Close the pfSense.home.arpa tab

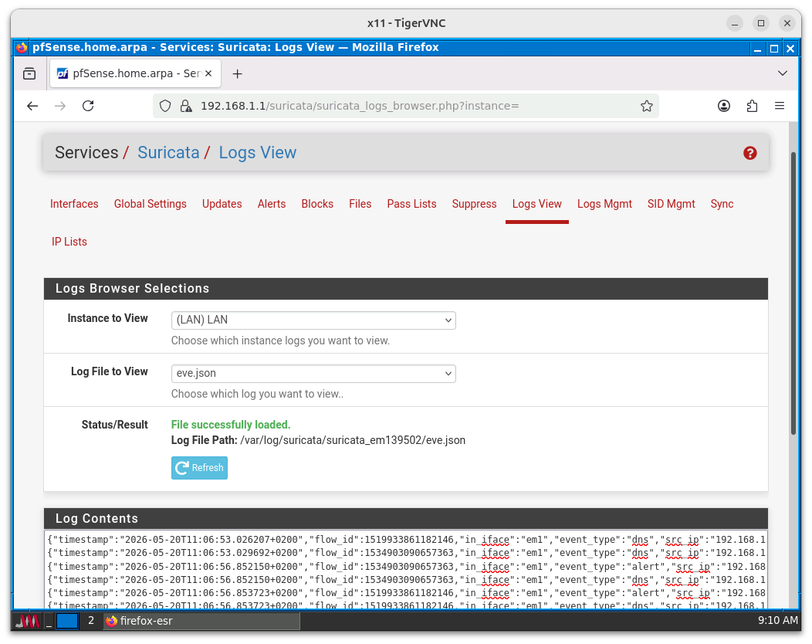pos(208,73)
